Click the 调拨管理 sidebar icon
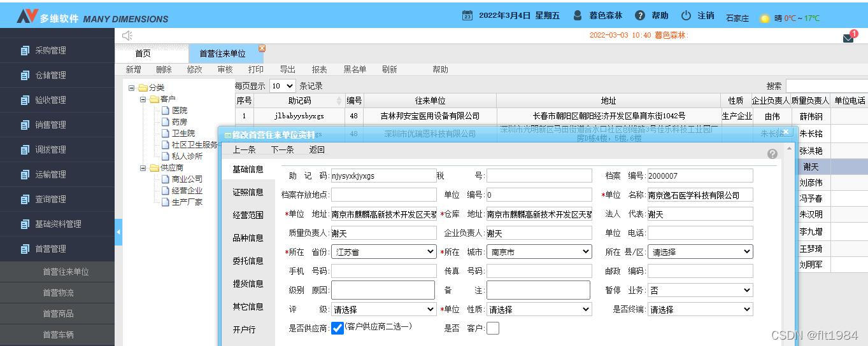The image size is (868, 346). (x=25, y=149)
